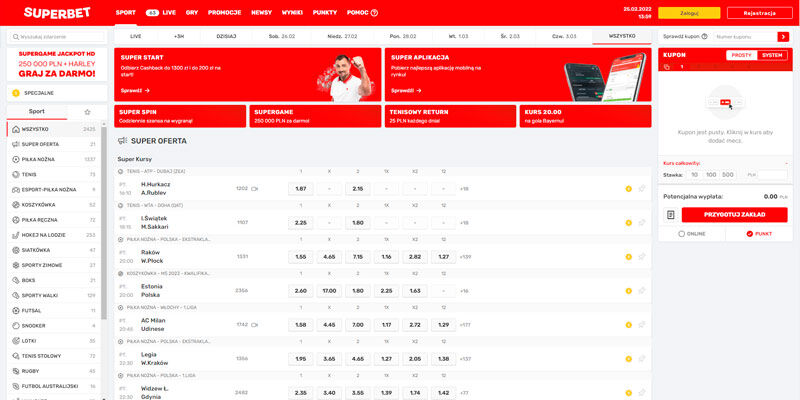The image size is (800, 400).
Task: Open the Boks category
Action: (54, 280)
